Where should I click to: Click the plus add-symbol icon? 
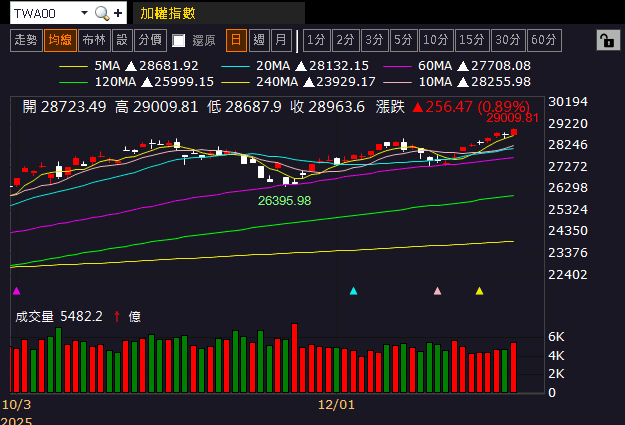[118, 13]
